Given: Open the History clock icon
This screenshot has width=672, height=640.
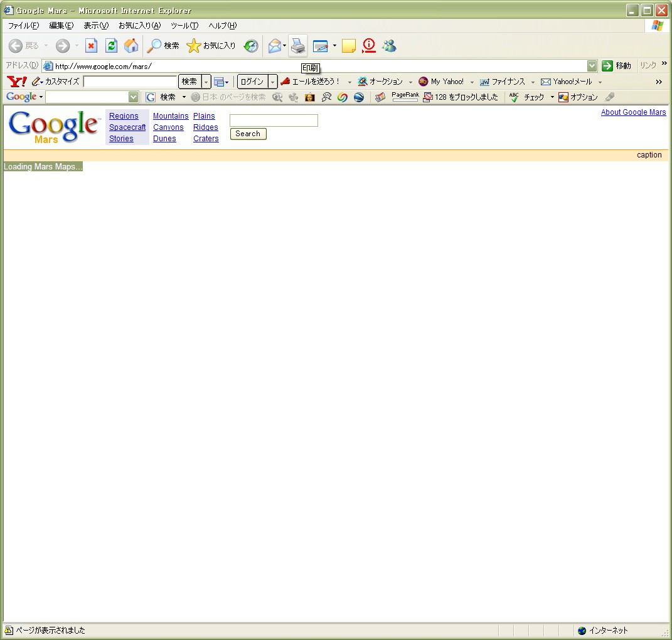Looking at the screenshot, I should click(251, 45).
